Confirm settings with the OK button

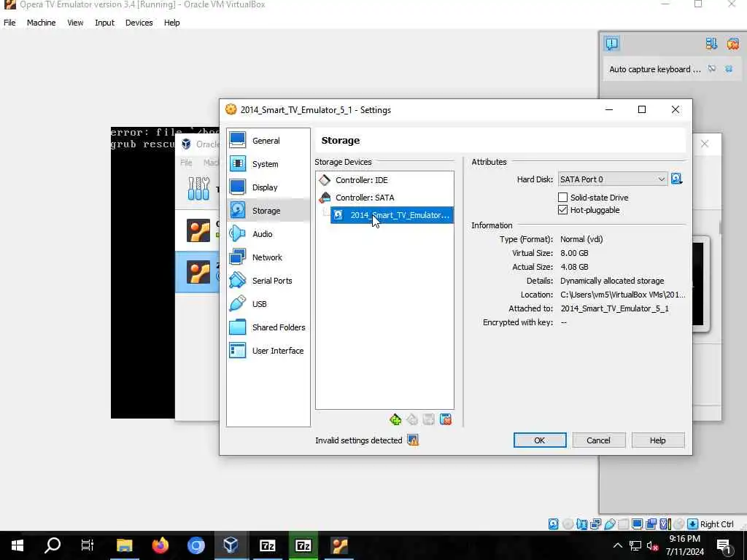(540, 440)
